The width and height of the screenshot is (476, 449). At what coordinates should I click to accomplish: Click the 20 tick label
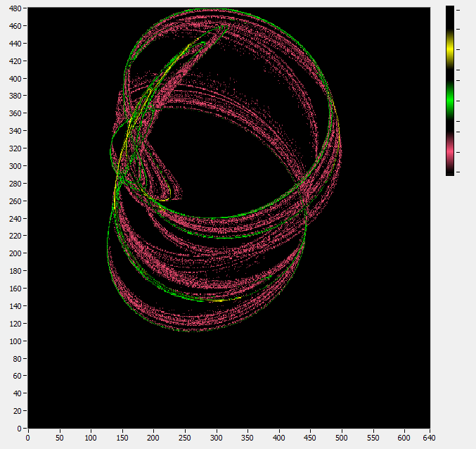[18, 411]
